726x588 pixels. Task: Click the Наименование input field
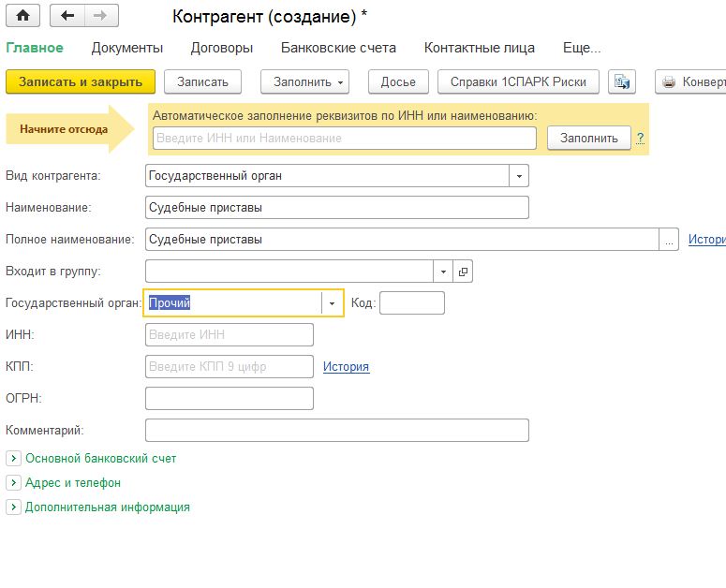pos(337,208)
